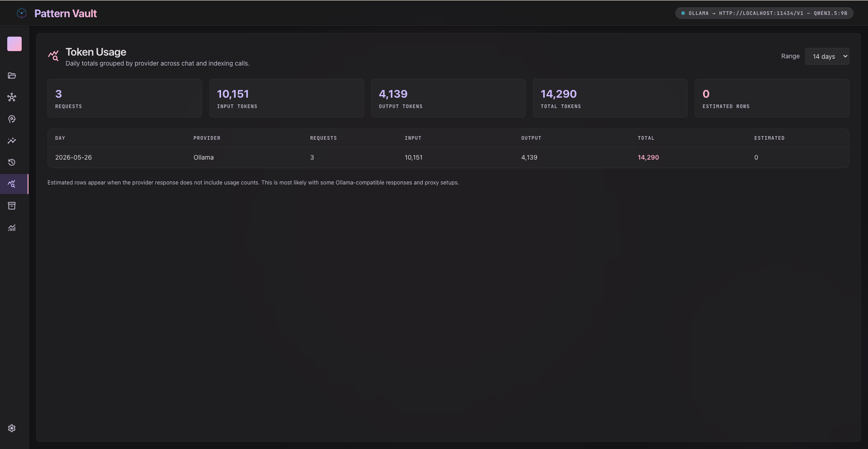Screen dimensions: 868x449
Task: Select the 2026-05-26 date cell
Action: (73, 157)
